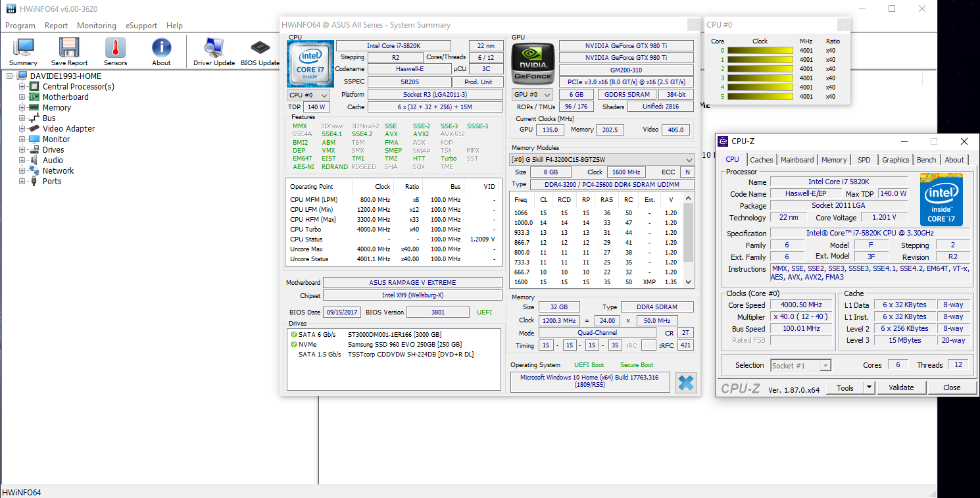The height and width of the screenshot is (498, 980).
Task: Select the Motherboard tree icon
Action: pyautogui.click(x=34, y=97)
